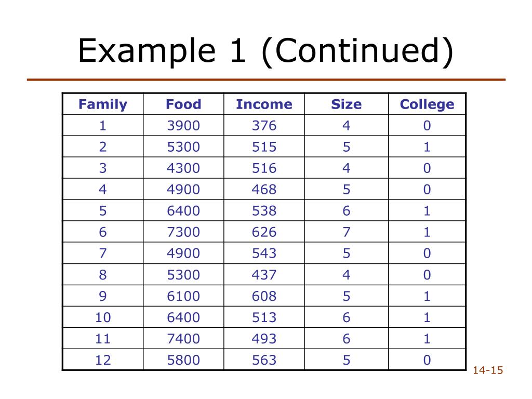Click the Size column header

pos(347,104)
